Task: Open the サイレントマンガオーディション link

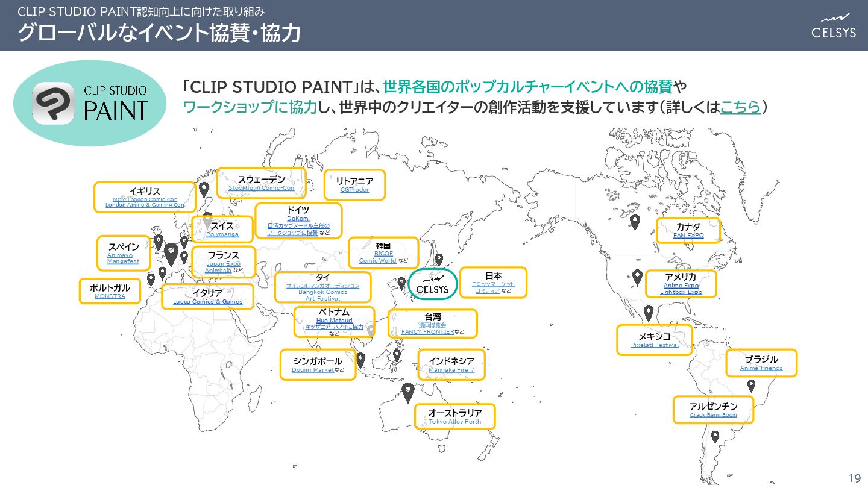Action: click(x=322, y=286)
